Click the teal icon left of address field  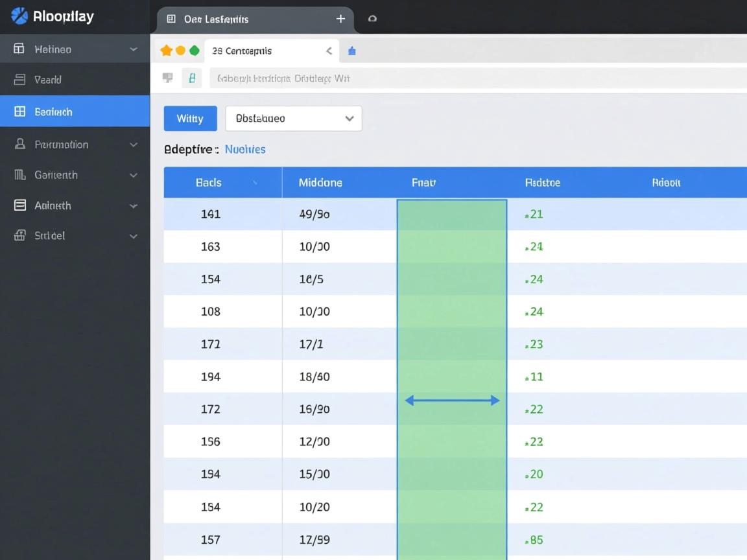192,78
